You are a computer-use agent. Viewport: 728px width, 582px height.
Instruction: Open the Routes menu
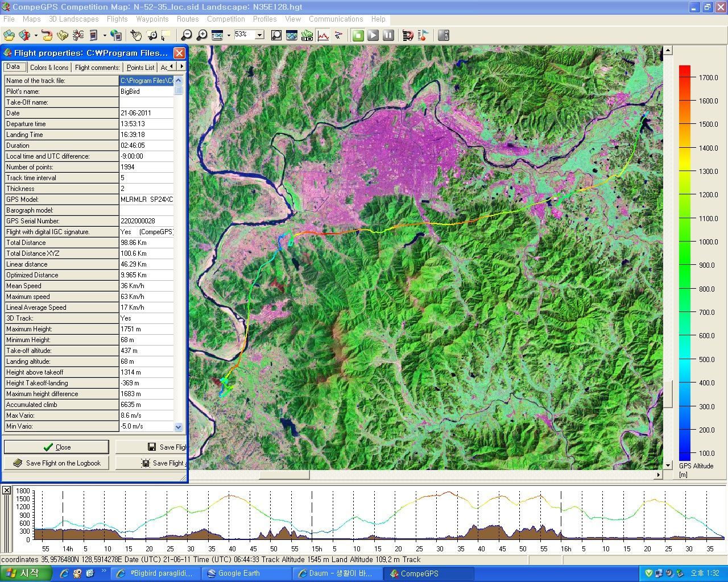188,19
